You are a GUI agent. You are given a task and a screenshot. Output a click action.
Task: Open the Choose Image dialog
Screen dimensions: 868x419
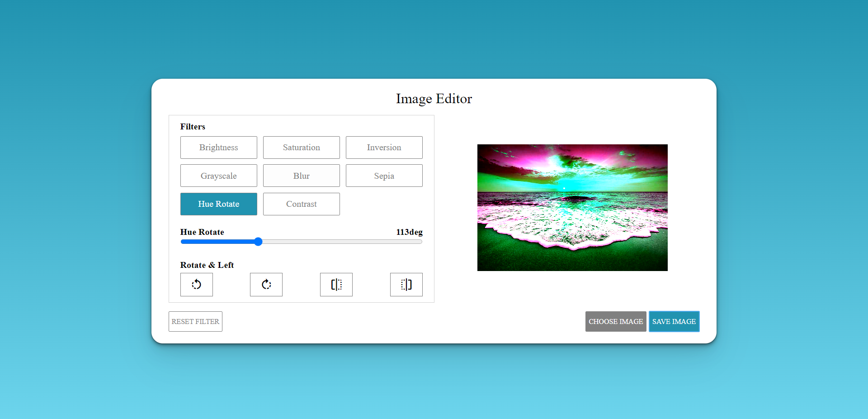click(615, 321)
